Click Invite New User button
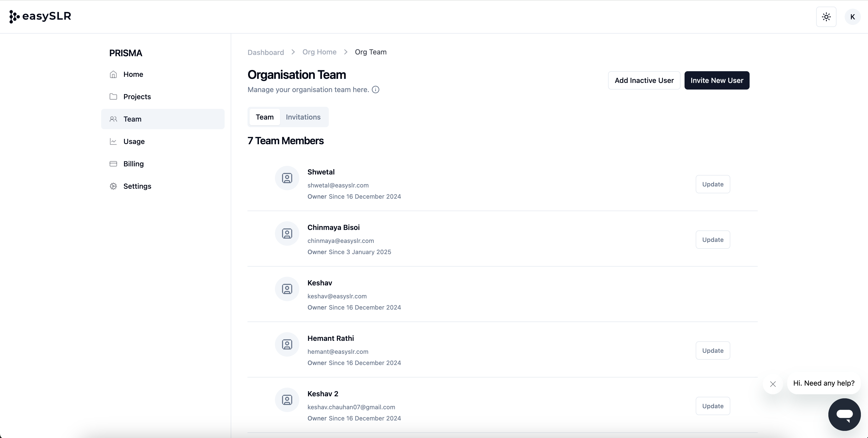This screenshot has height=438, width=868. tap(717, 80)
